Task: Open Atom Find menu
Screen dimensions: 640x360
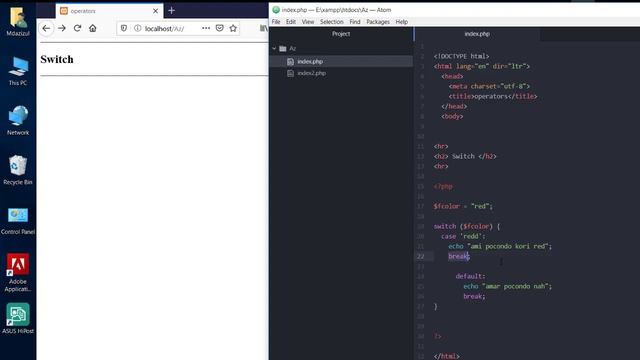Action: point(355,22)
